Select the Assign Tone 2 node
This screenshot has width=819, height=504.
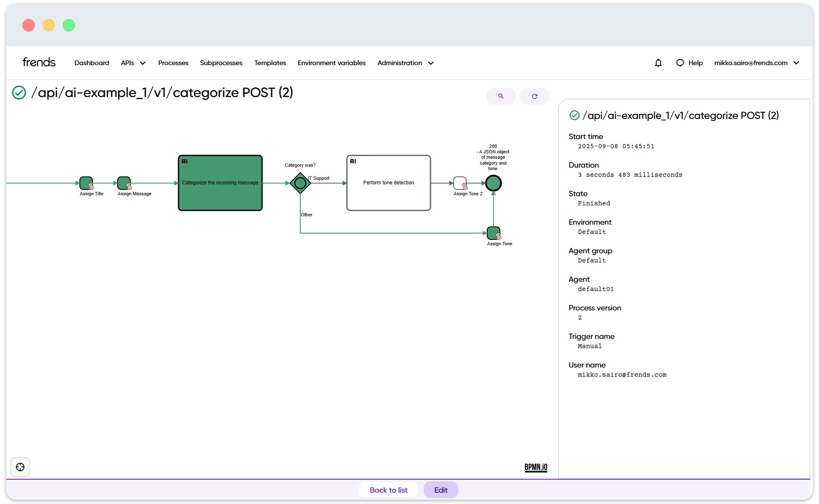(x=460, y=183)
